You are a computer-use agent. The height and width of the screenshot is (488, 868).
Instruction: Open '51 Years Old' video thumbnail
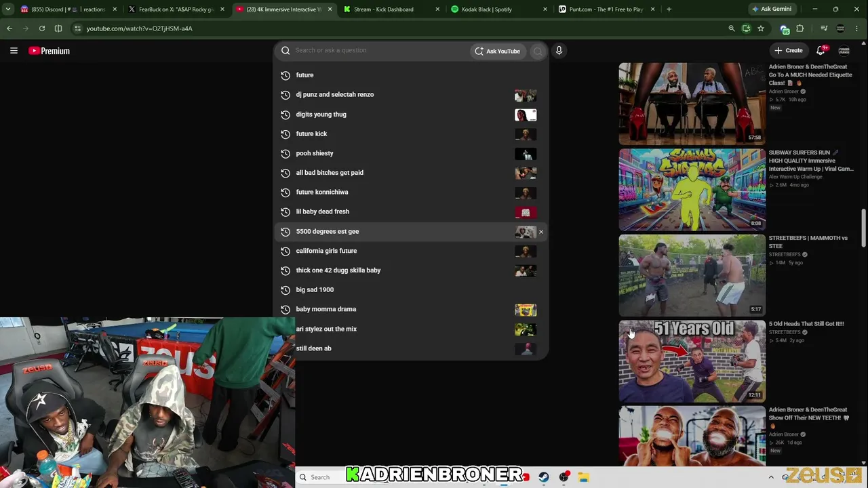point(692,361)
